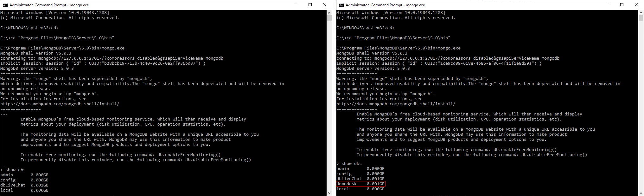Click db.enableFreeMonitoring() text in left window
644x196 pixels.
coord(189,155)
